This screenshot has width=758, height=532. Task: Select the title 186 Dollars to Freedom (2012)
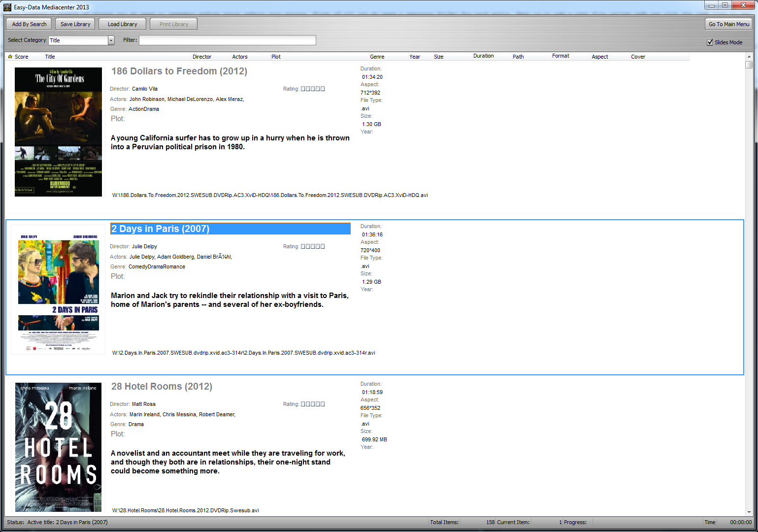point(179,71)
